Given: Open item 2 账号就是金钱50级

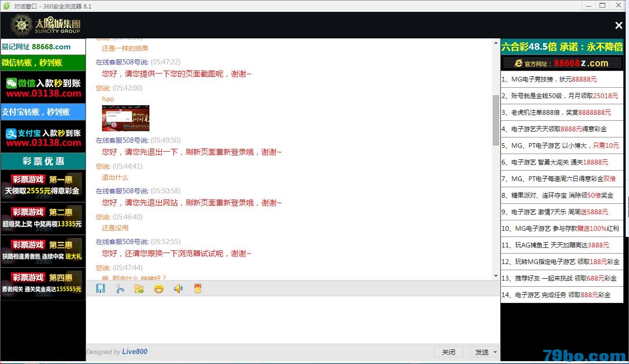Looking at the screenshot, I should pyautogui.click(x=562, y=96).
